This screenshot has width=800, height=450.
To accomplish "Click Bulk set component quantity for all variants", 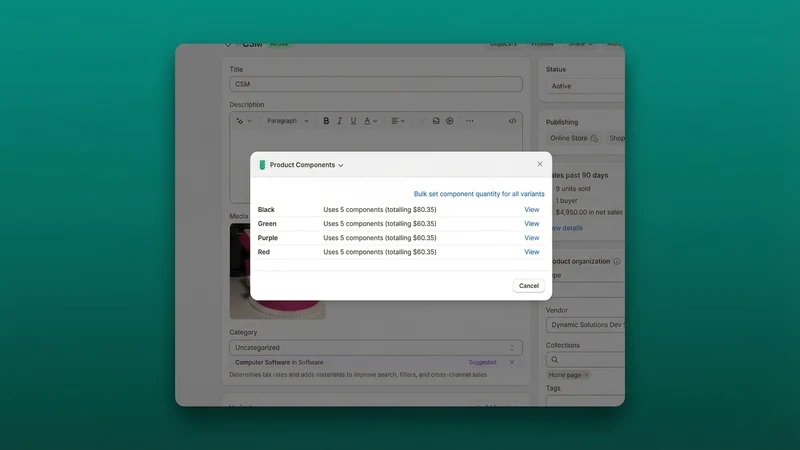I will pos(479,194).
